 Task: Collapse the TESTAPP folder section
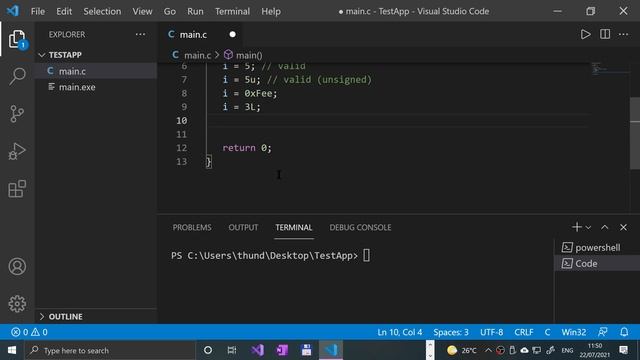[x=96, y=55]
